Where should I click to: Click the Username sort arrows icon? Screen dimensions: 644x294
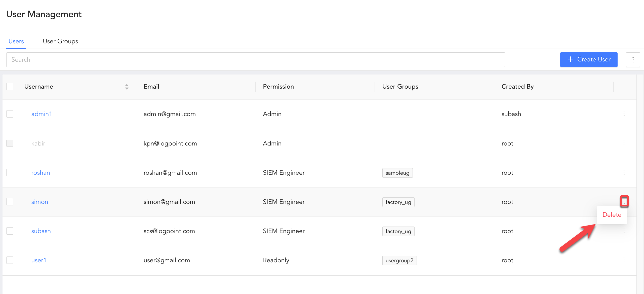[x=127, y=87]
